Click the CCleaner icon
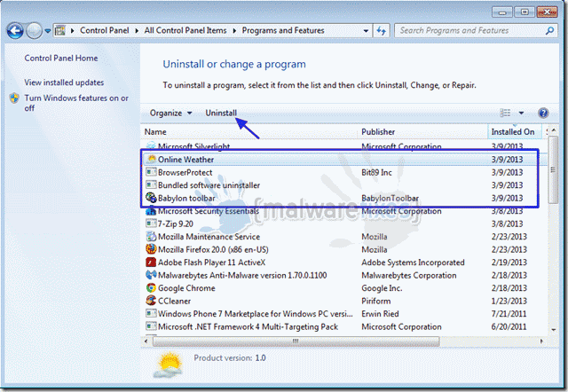Screen dimensions: 568x392 [x=151, y=301]
